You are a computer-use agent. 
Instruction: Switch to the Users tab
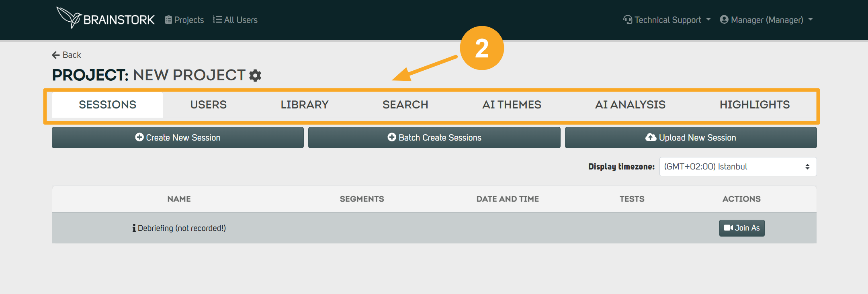208,105
